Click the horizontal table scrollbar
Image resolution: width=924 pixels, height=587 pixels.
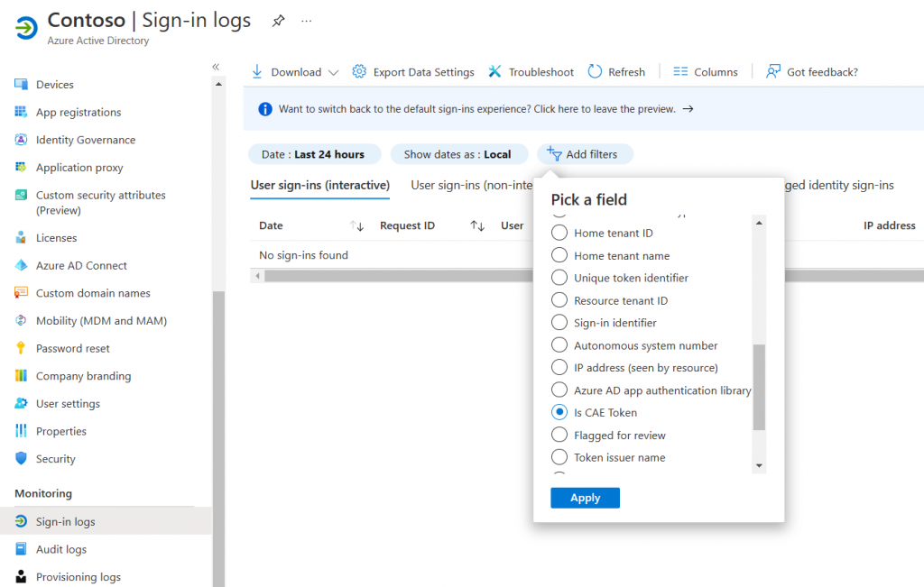[x=398, y=276]
